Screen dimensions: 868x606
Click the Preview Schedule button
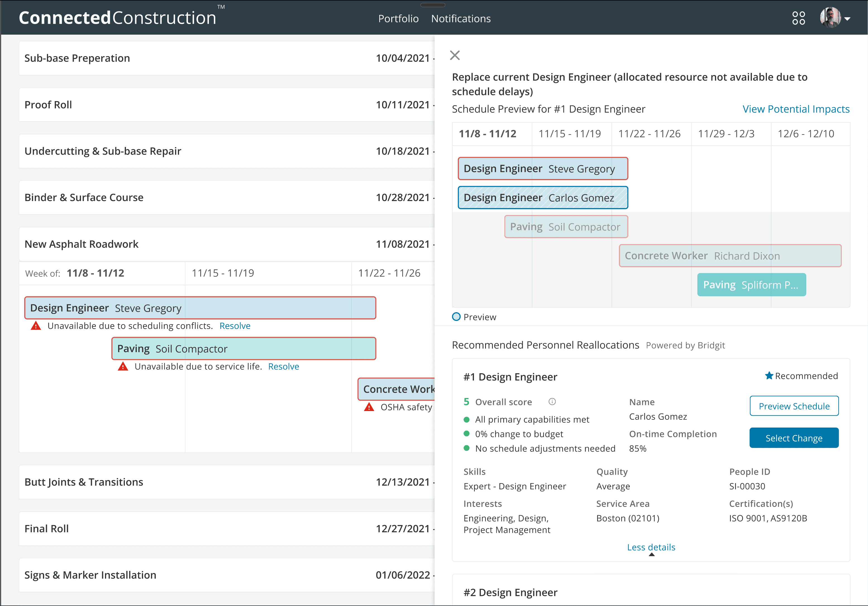[x=794, y=406]
